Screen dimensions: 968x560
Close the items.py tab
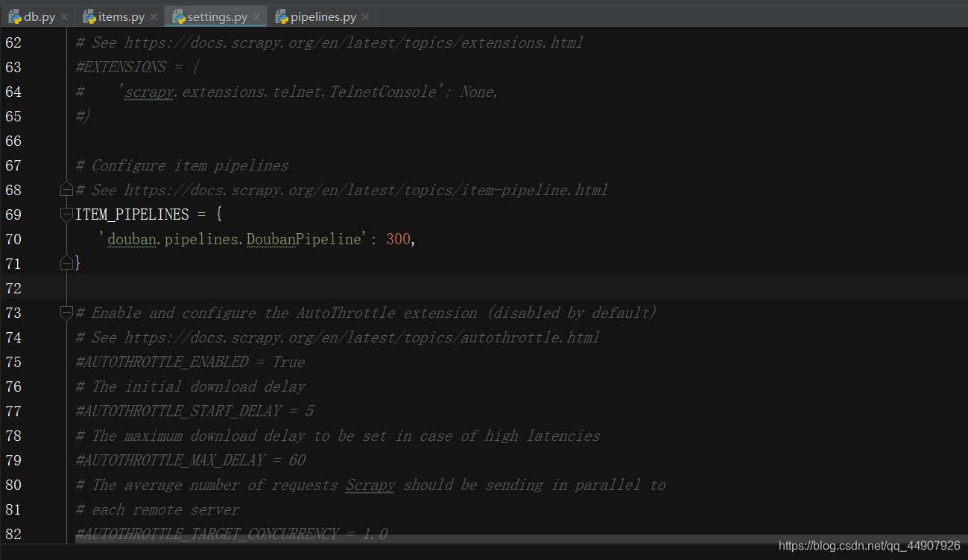154,17
